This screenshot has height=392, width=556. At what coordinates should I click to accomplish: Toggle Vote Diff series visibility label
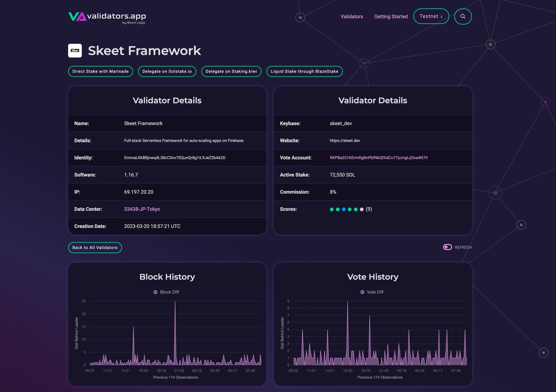click(x=375, y=292)
